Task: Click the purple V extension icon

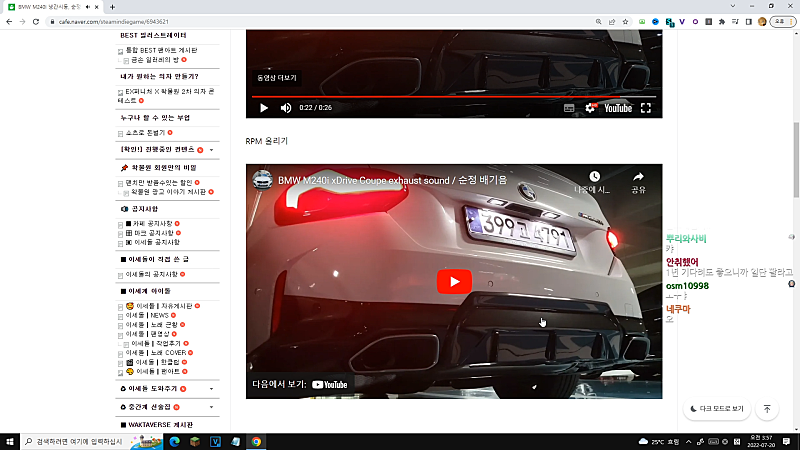Action: click(682, 21)
